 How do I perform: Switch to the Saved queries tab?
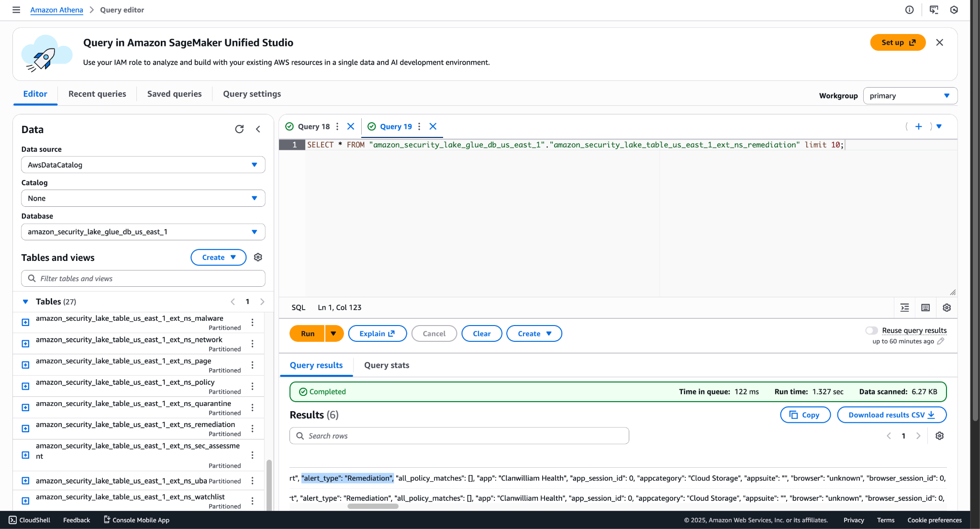174,94
